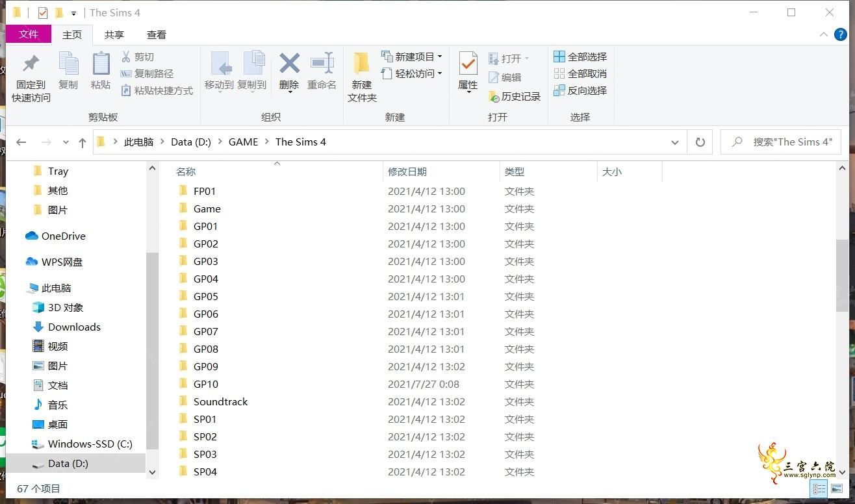Click 此电脑 in the address bar
This screenshot has width=855, height=504.
pos(139,142)
